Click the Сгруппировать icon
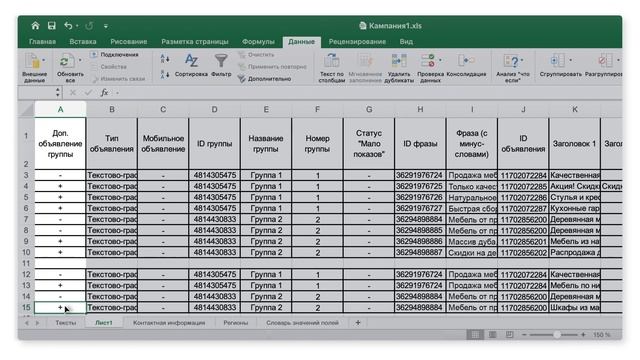This screenshot has width=640, height=360. click(x=558, y=60)
